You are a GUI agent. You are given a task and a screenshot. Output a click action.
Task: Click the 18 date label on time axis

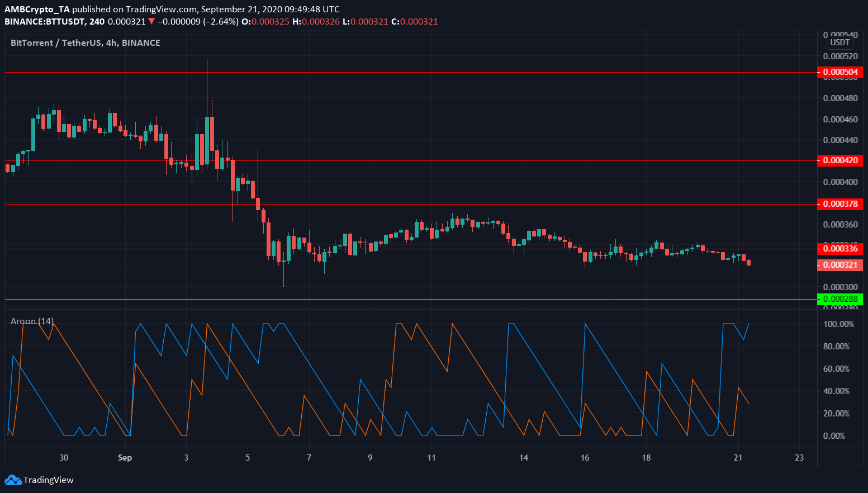646,458
